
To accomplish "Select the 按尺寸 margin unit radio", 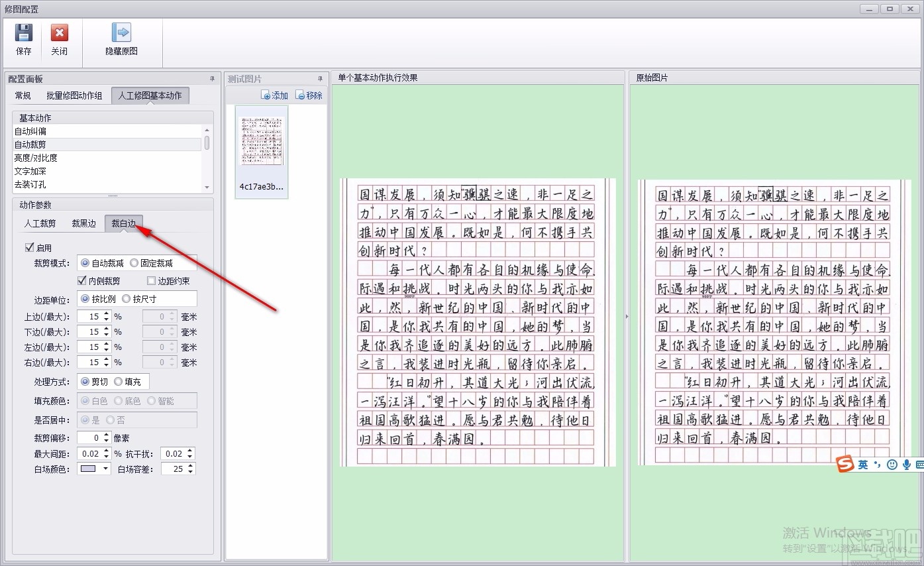I will point(126,299).
